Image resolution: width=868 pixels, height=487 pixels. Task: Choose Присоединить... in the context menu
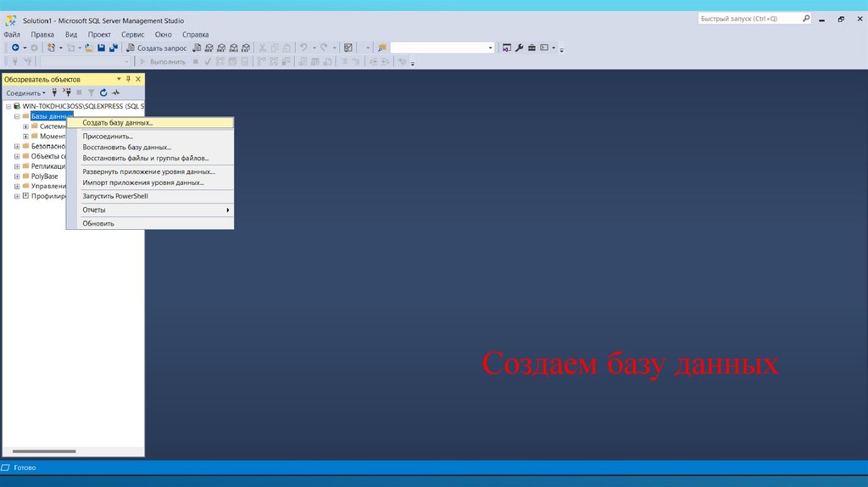(x=150, y=137)
